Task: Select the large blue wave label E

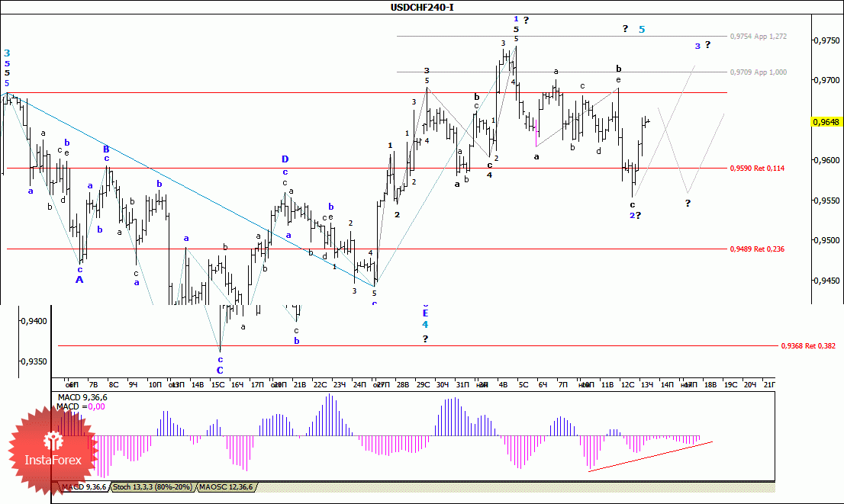Action: [x=425, y=313]
